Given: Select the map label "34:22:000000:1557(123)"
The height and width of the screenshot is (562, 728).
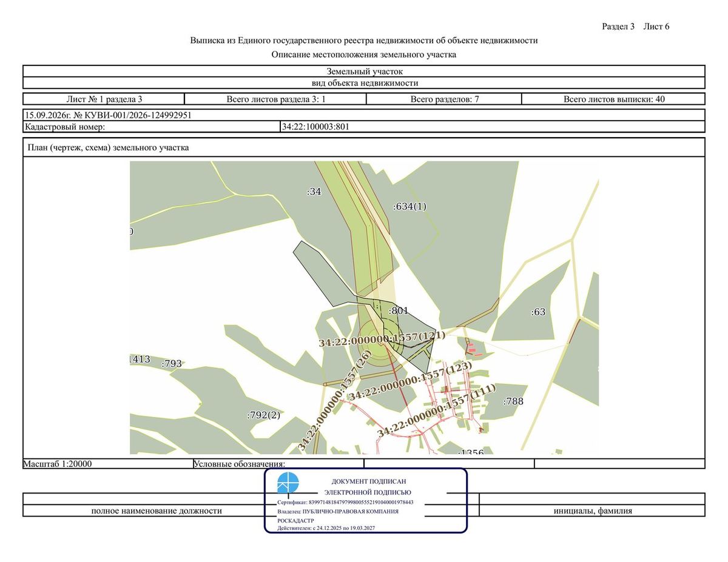Looking at the screenshot, I should (x=410, y=380).
